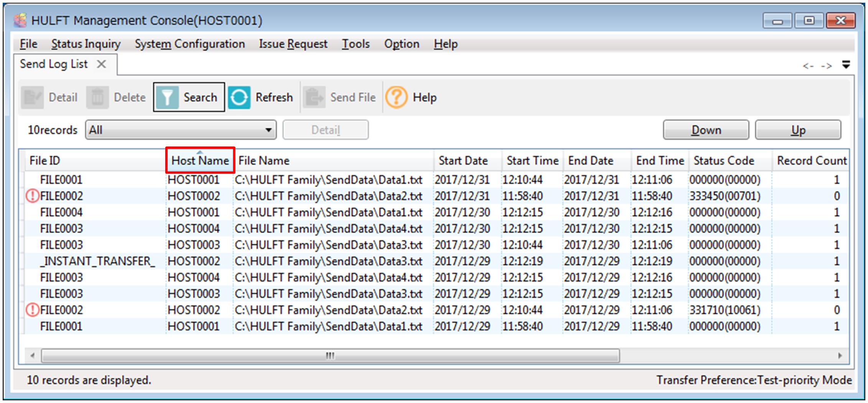This screenshot has width=868, height=403.
Task: Sort by Host Name column header
Action: coord(200,161)
